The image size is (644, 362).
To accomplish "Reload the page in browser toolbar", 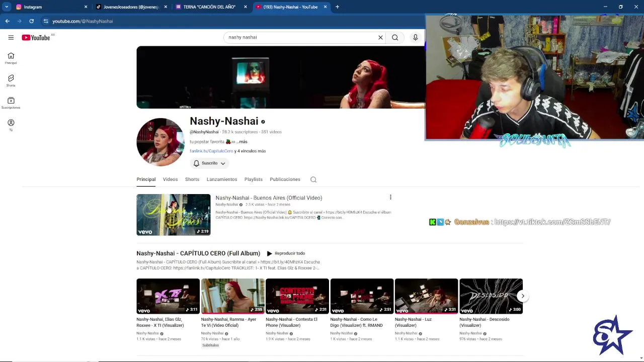I will point(31,21).
